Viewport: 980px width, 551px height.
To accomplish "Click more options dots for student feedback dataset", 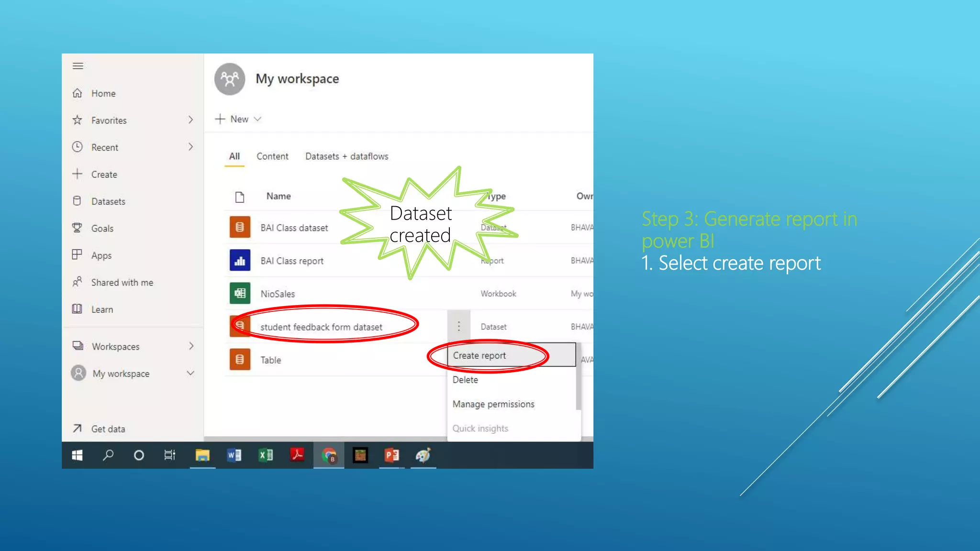I will point(458,327).
